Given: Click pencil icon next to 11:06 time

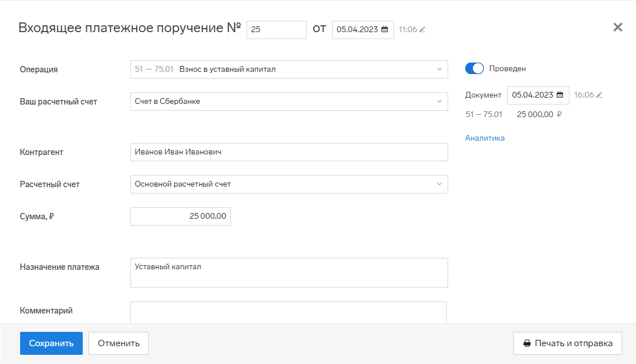Looking at the screenshot, I should coord(422,30).
